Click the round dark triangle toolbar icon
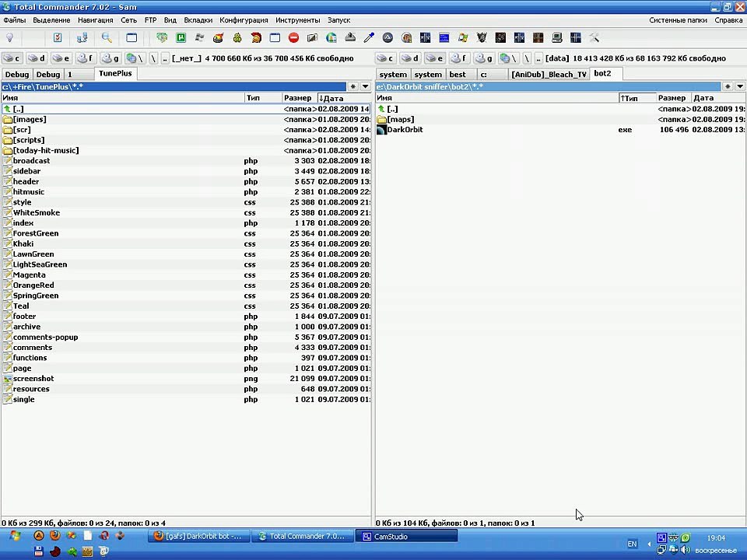The image size is (747, 560). pos(388,37)
